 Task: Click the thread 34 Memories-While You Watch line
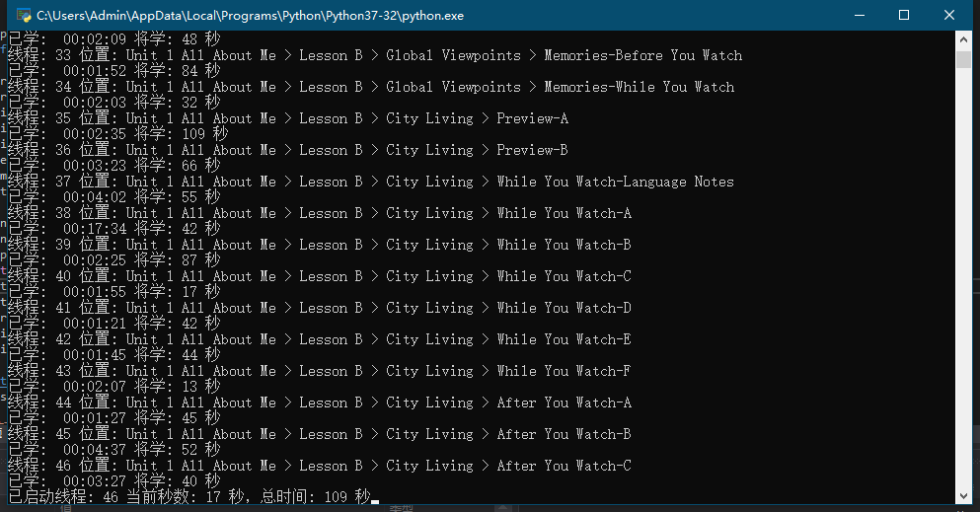[x=371, y=88]
